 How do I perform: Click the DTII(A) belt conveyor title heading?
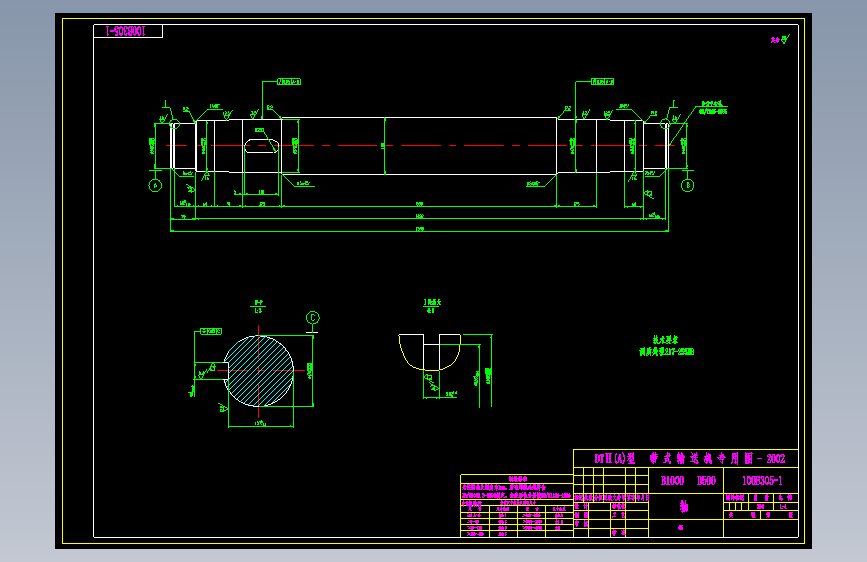point(689,459)
